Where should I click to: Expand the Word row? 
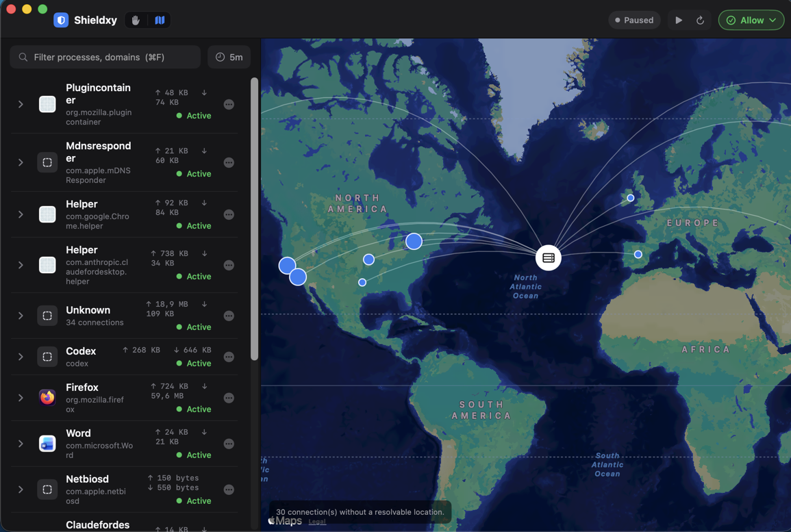[21, 444]
